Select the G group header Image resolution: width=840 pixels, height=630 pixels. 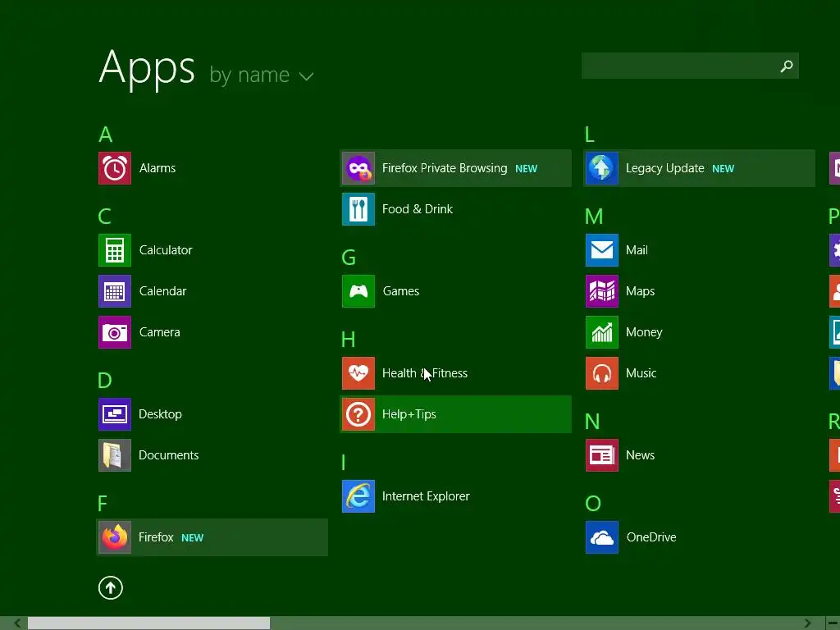349,258
